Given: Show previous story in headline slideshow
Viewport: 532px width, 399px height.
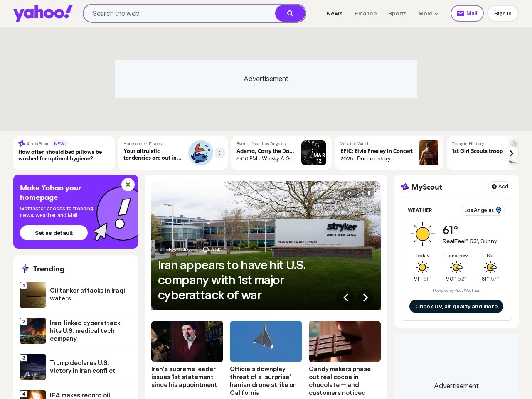Looking at the screenshot, I should 346,298.
